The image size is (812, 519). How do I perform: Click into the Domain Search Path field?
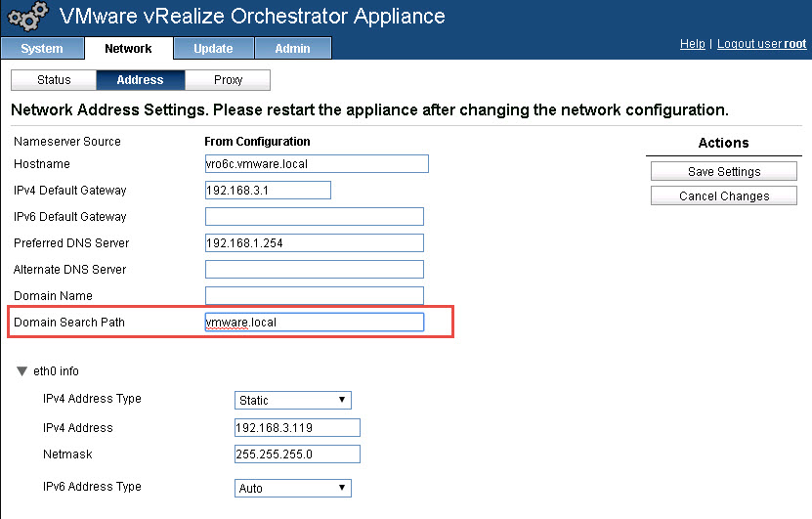[314, 323]
